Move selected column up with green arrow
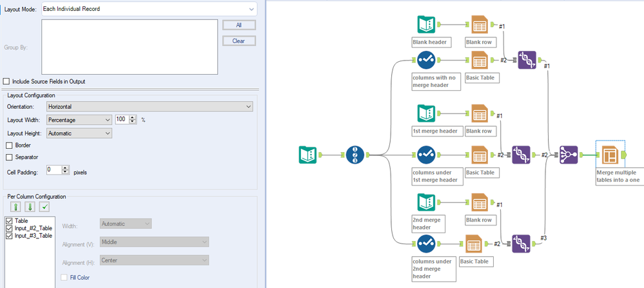 click(x=15, y=207)
